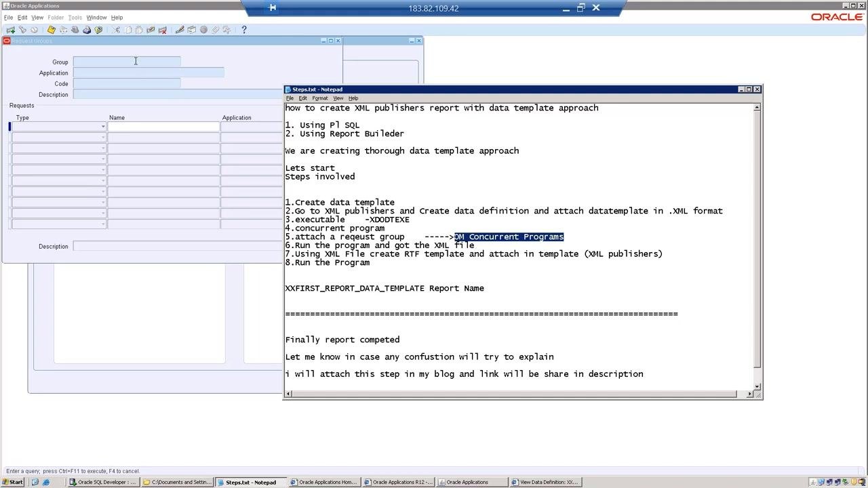Click the Zoom toolbar icon

[x=191, y=30]
